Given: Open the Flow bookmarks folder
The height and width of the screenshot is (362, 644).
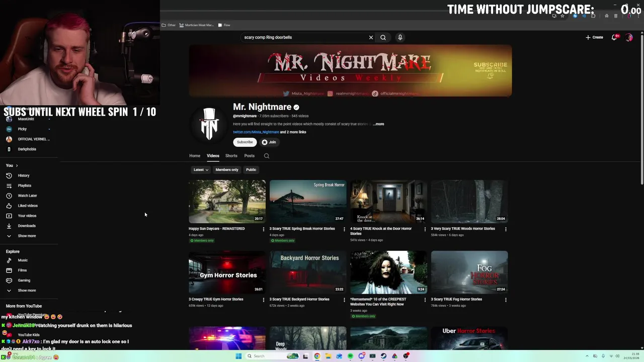Looking at the screenshot, I should coord(224,25).
